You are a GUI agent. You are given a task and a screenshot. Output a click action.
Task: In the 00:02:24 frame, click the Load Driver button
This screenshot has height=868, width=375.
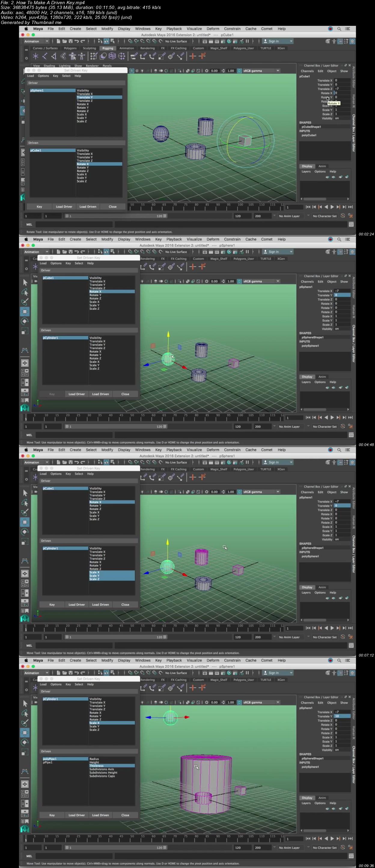(64, 207)
